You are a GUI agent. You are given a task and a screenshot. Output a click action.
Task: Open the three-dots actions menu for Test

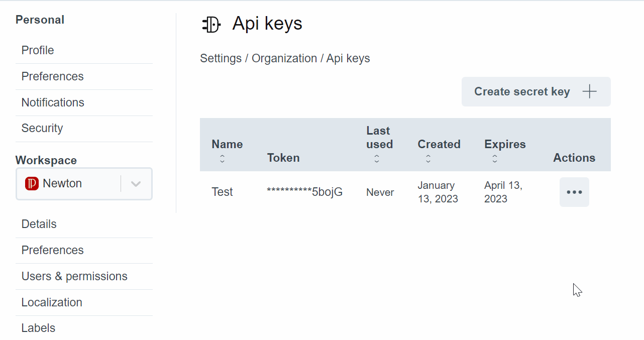point(574,192)
